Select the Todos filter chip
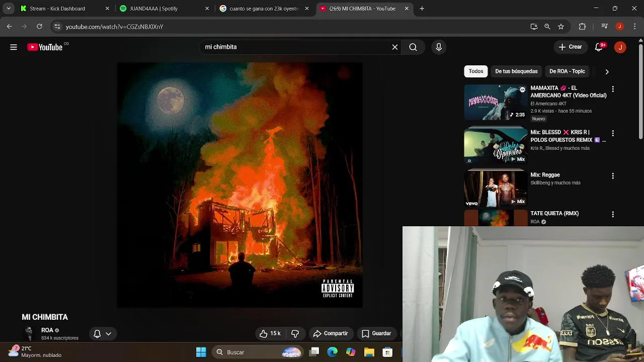Screen dimensions: 644x362 coord(476,71)
